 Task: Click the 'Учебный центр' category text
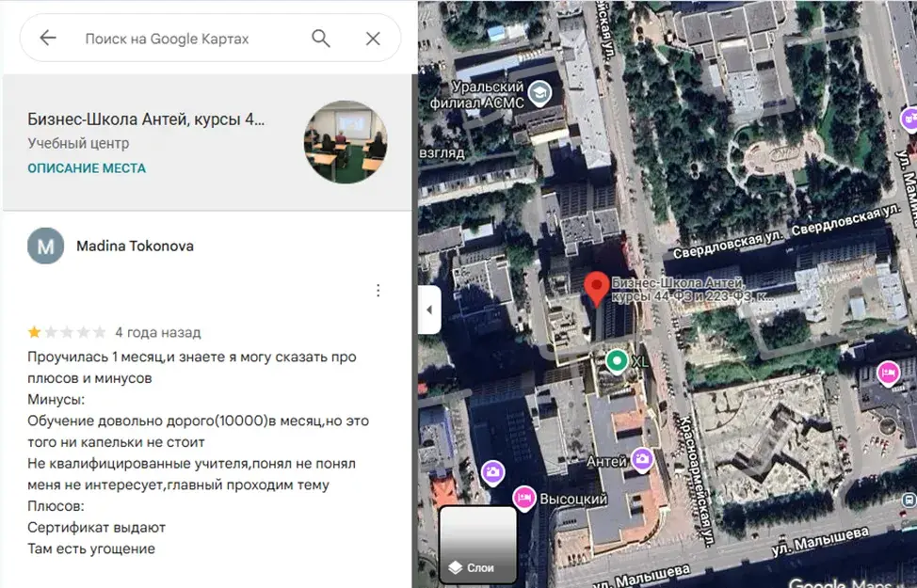[x=78, y=143]
